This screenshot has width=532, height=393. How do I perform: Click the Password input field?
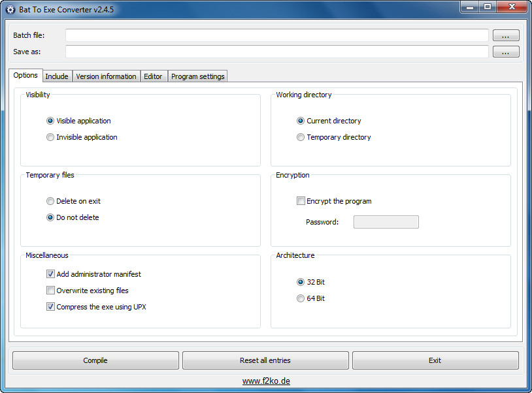[386, 222]
